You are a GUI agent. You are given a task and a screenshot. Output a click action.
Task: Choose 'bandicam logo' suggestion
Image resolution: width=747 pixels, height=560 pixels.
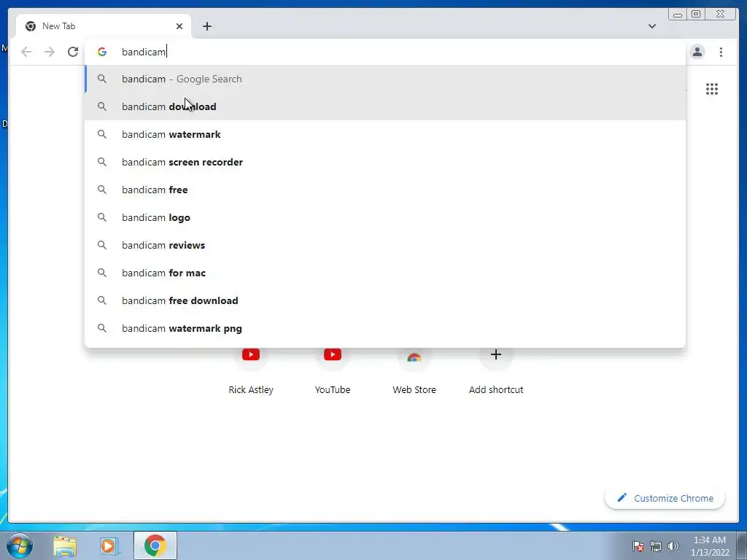(x=385, y=217)
